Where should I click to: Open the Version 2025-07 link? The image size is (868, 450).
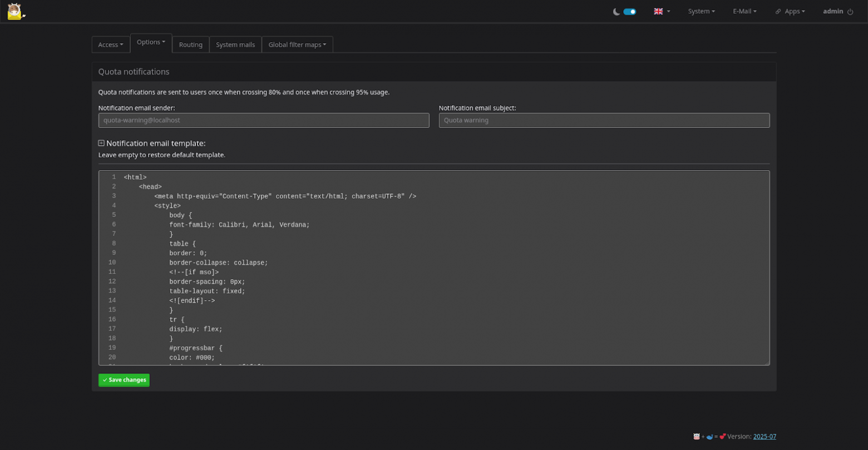(765, 437)
